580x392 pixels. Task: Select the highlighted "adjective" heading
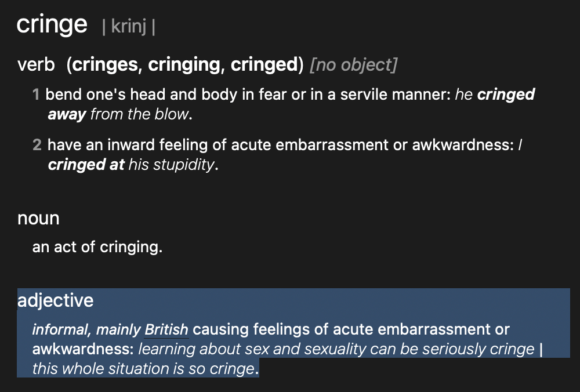click(x=55, y=300)
